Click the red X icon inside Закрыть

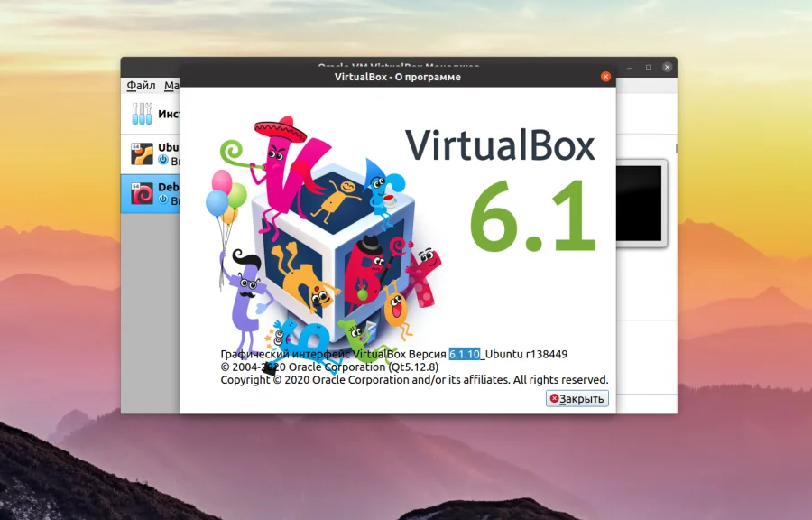pos(553,398)
